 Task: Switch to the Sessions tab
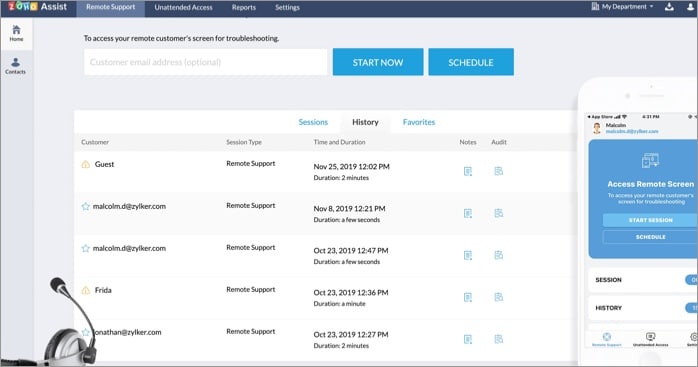[x=313, y=122]
